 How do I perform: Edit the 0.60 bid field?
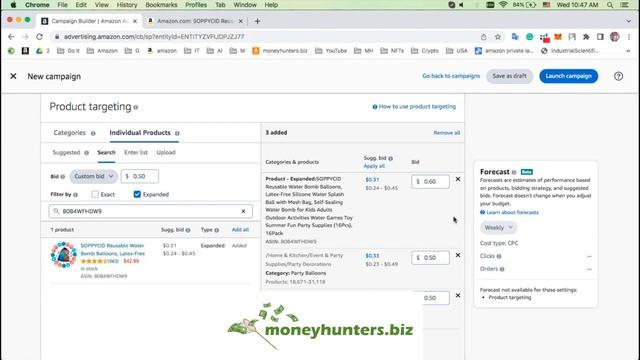[430, 182]
